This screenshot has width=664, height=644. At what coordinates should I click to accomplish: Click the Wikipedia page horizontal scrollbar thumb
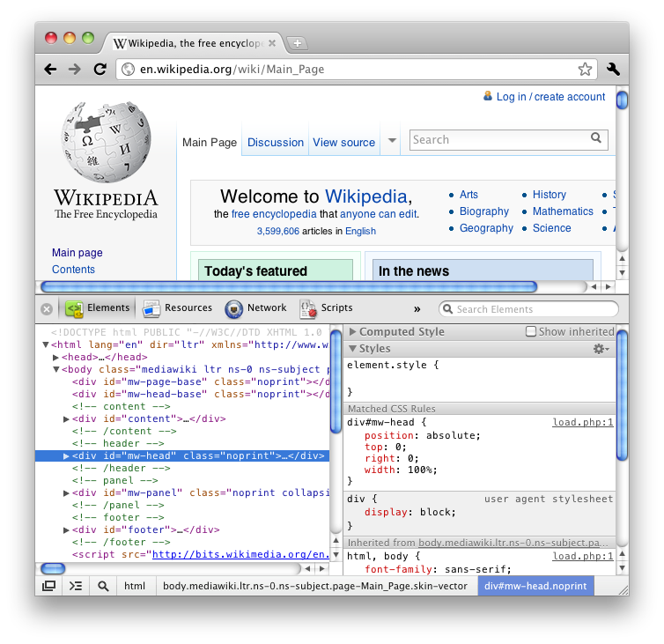click(x=289, y=287)
